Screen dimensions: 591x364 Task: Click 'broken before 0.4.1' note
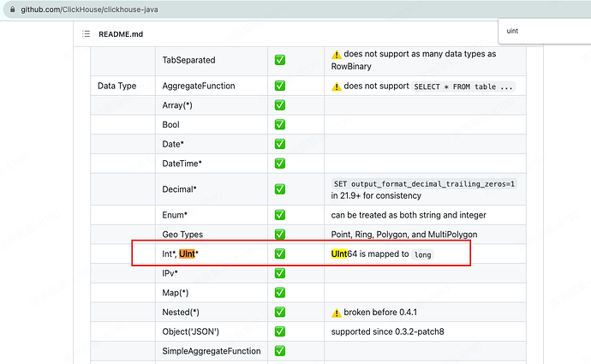(380, 313)
